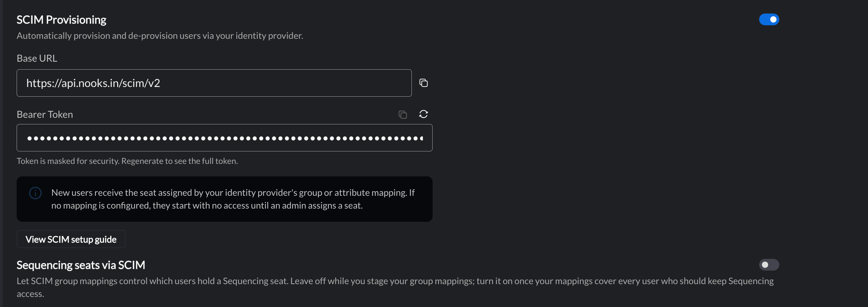Image resolution: width=868 pixels, height=307 pixels.
Task: Click into the Base URL field
Action: click(x=214, y=83)
